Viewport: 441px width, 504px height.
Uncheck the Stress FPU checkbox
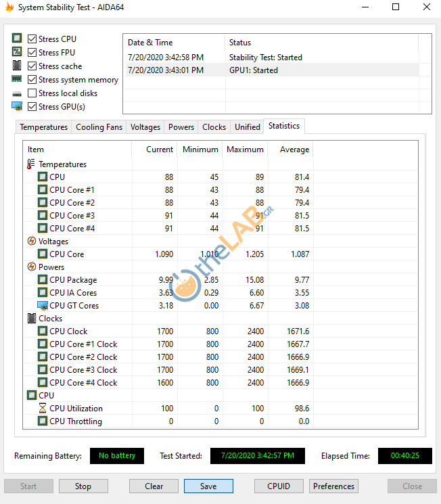coord(32,52)
